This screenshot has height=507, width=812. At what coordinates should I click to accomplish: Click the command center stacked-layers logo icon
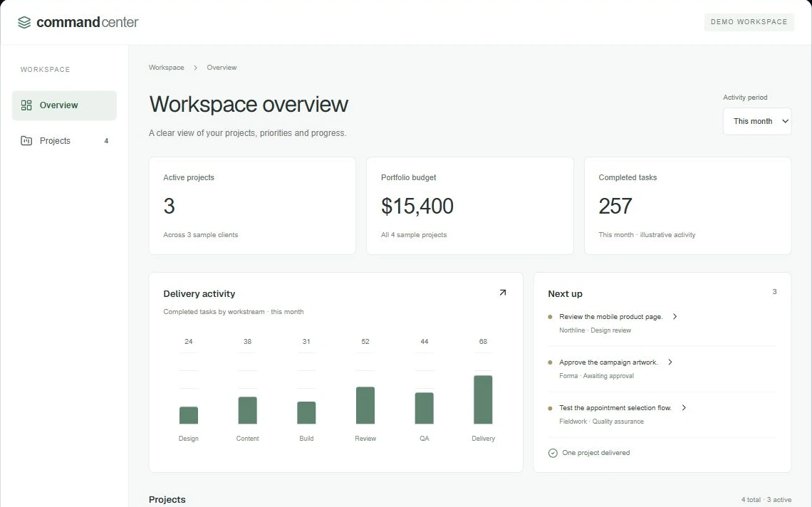24,22
